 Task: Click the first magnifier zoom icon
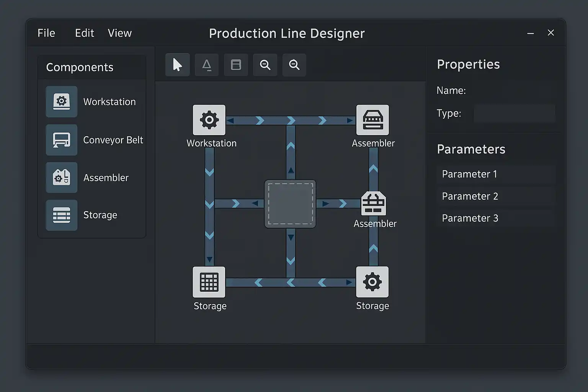coord(265,65)
